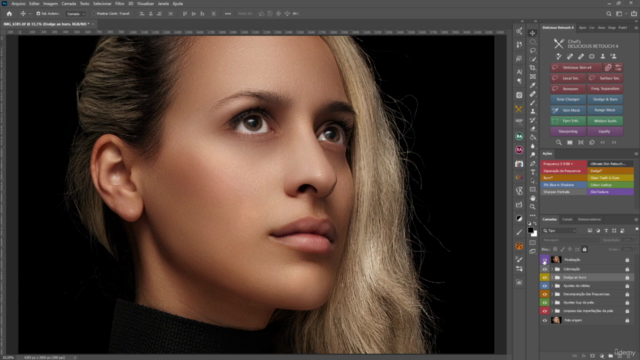Select the Type tool
Screen dimensions: 640x360
coord(533,172)
